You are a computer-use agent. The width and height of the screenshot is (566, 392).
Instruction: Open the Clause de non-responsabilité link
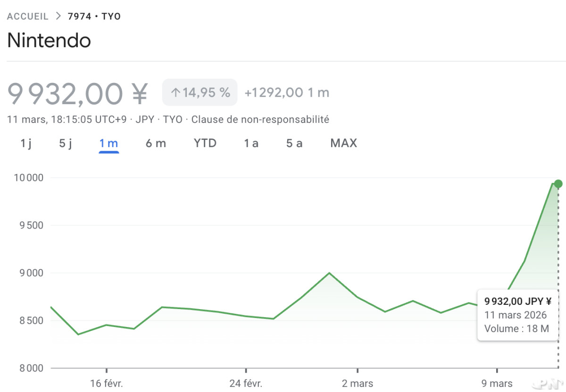(260, 119)
